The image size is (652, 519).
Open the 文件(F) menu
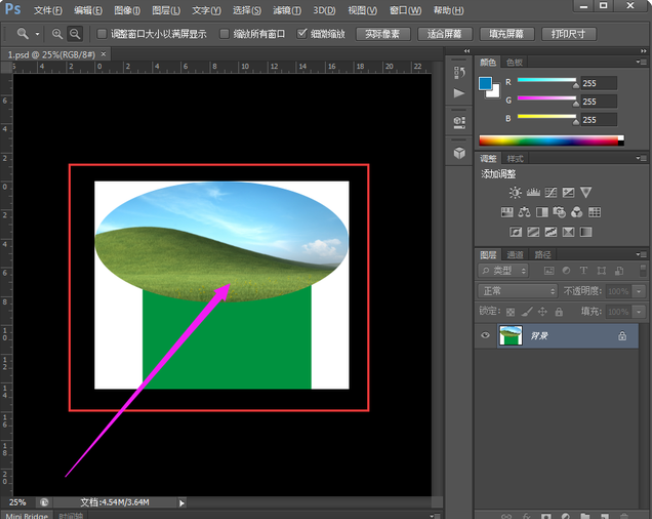click(x=48, y=10)
